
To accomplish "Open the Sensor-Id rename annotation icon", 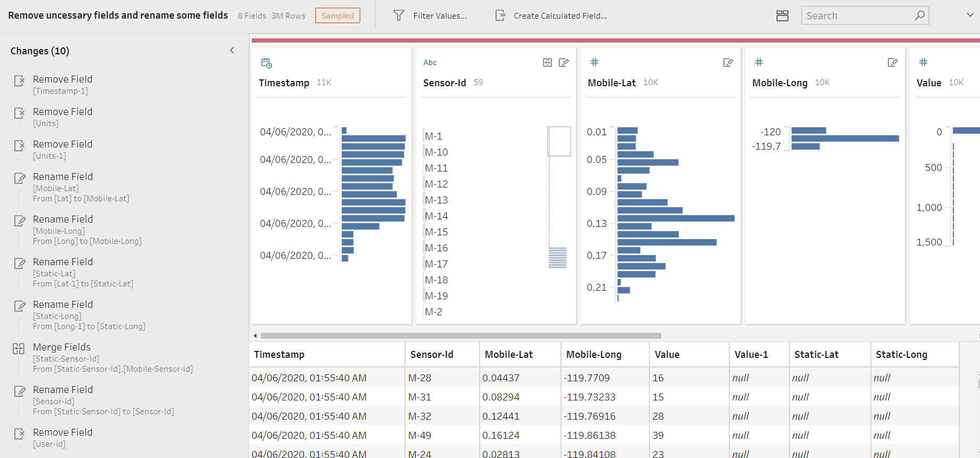I will coord(564,63).
